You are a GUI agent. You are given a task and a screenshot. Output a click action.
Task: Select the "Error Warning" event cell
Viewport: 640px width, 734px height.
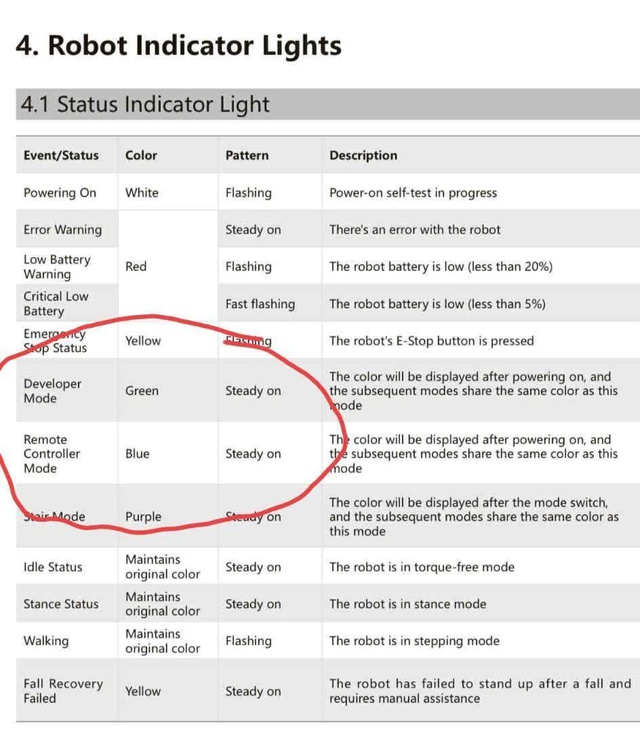point(62,230)
